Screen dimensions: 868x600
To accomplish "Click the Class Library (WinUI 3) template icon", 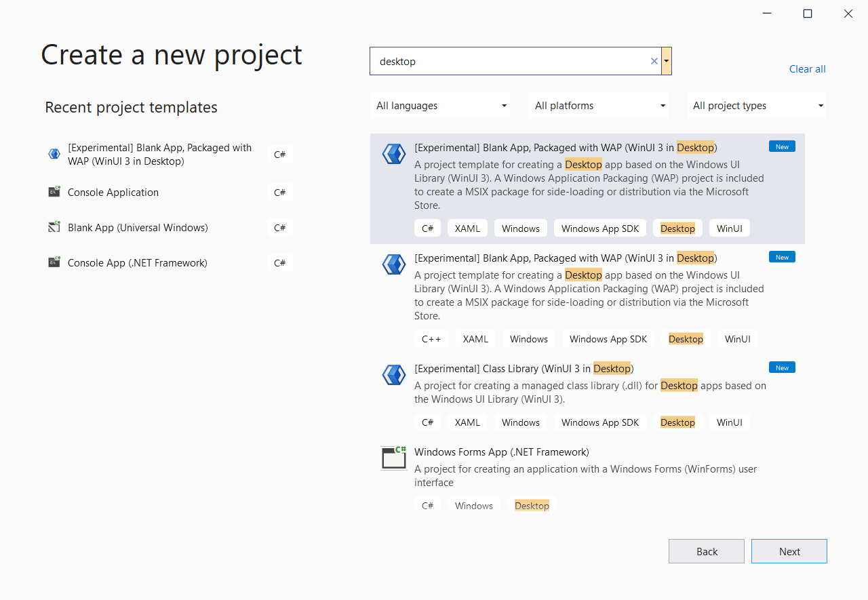I will click(x=394, y=375).
